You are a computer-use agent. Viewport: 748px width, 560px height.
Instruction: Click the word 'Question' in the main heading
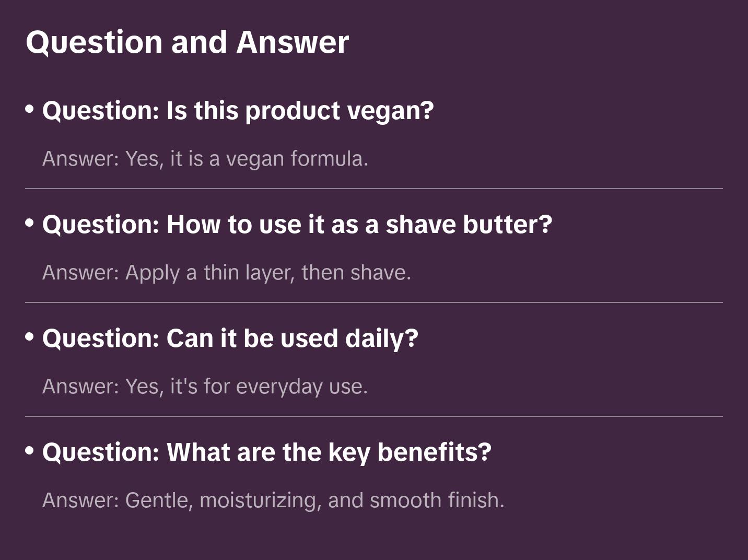(94, 42)
